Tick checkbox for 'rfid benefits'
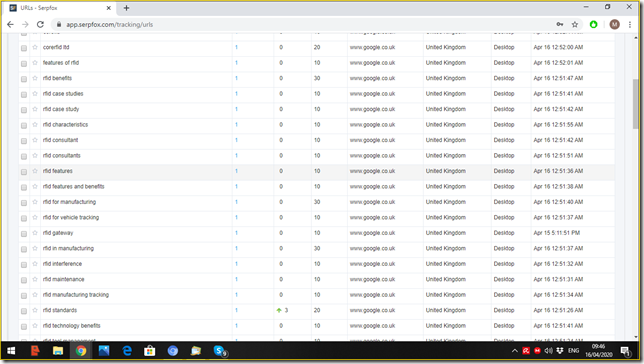 pyautogui.click(x=24, y=79)
